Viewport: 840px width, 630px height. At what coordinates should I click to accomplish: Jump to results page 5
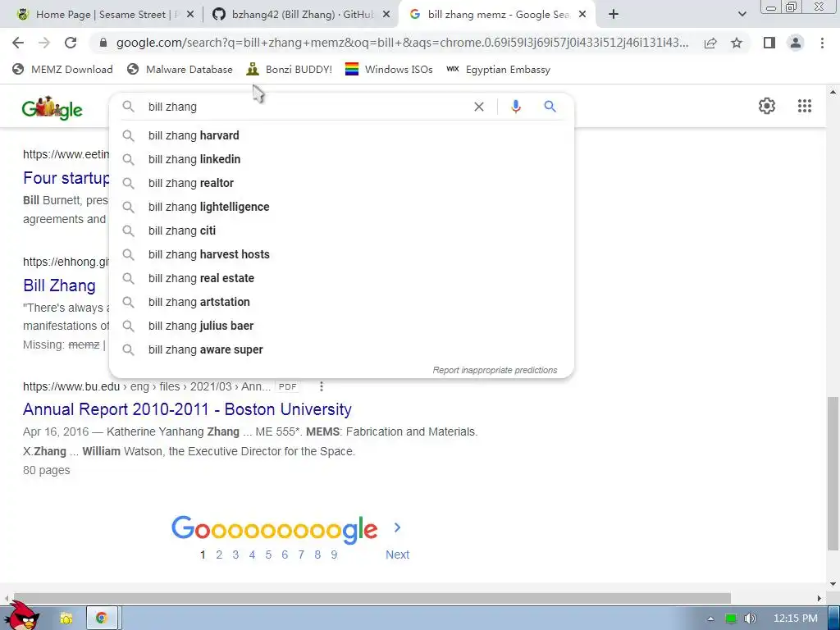point(268,555)
